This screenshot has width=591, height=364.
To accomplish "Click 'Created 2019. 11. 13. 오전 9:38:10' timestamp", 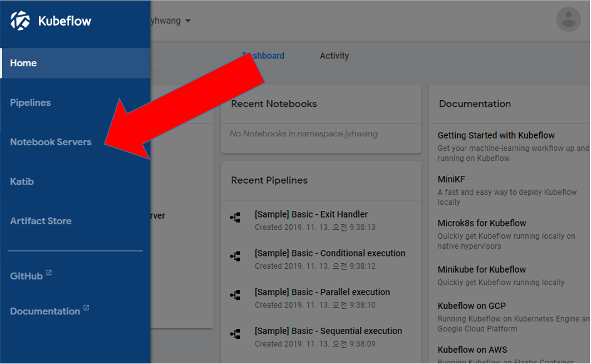I will pos(315,305).
